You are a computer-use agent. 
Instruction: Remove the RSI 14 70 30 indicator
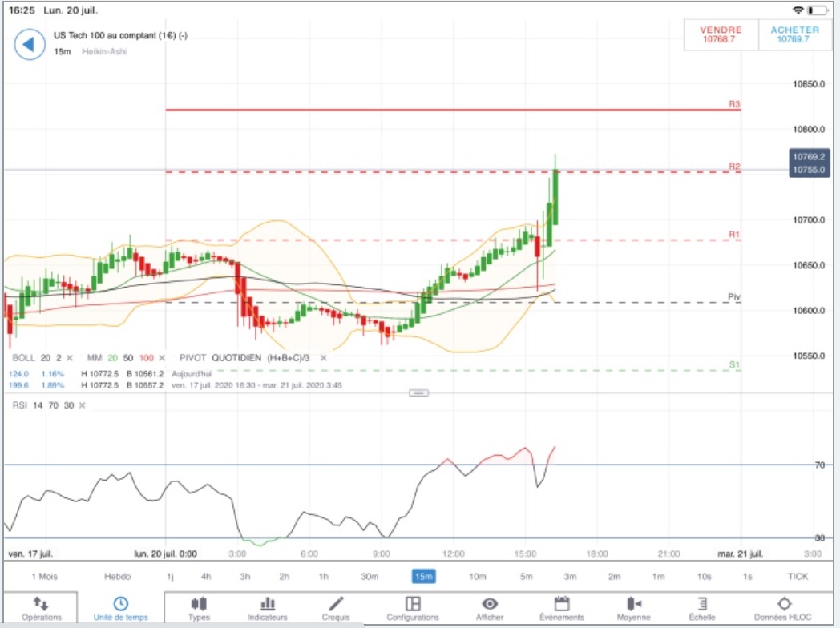coord(82,405)
